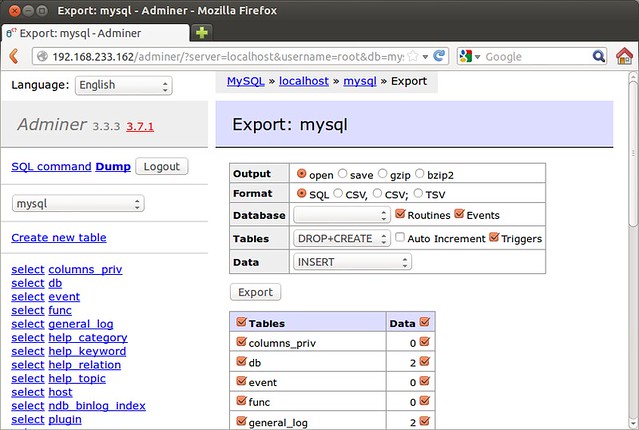Open the columns_priv table link in sidebar
This screenshot has width=639, height=430.
pyautogui.click(x=85, y=269)
